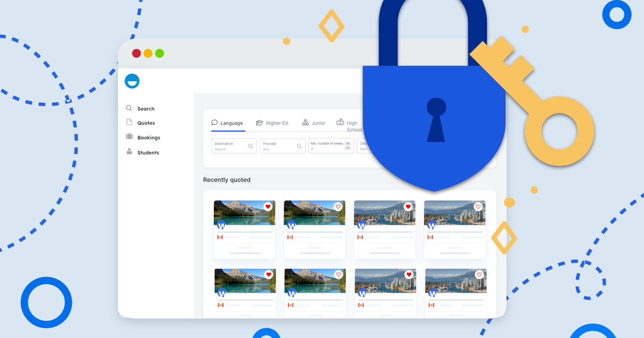This screenshot has width=644, height=338.
Task: Switch to the Higher Ed. tab
Action: coord(272,123)
